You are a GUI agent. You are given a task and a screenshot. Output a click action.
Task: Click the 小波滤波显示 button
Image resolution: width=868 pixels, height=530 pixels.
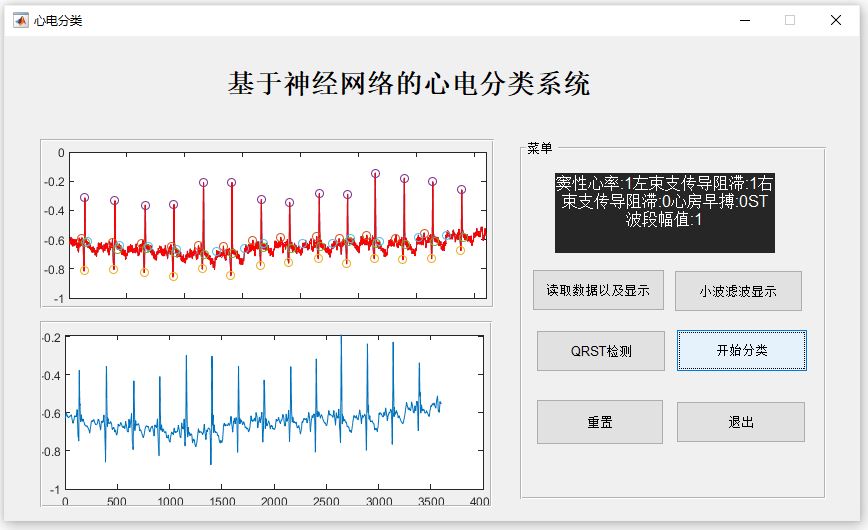738,291
